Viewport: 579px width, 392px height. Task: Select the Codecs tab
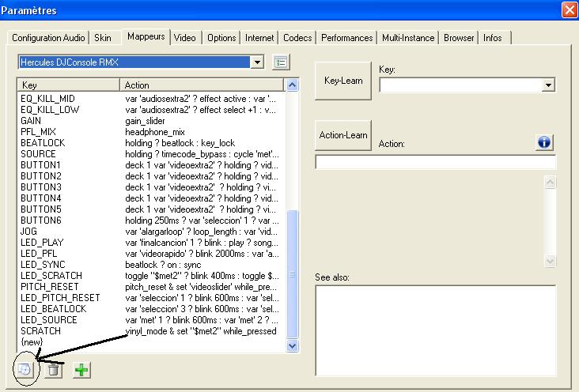(297, 37)
